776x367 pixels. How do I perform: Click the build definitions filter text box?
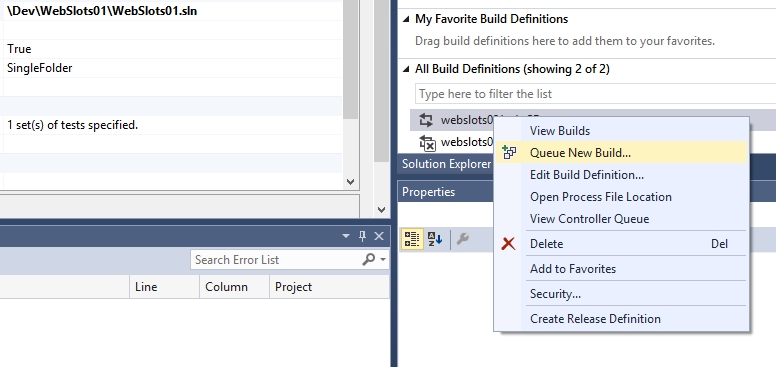(x=595, y=93)
